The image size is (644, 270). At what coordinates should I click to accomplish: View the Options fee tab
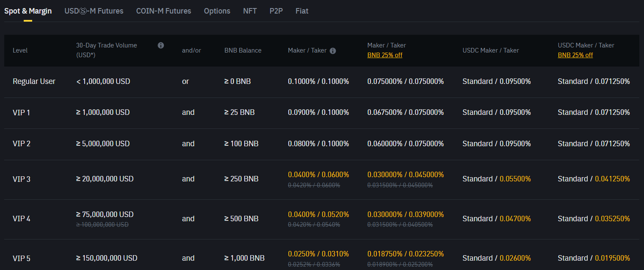click(217, 11)
